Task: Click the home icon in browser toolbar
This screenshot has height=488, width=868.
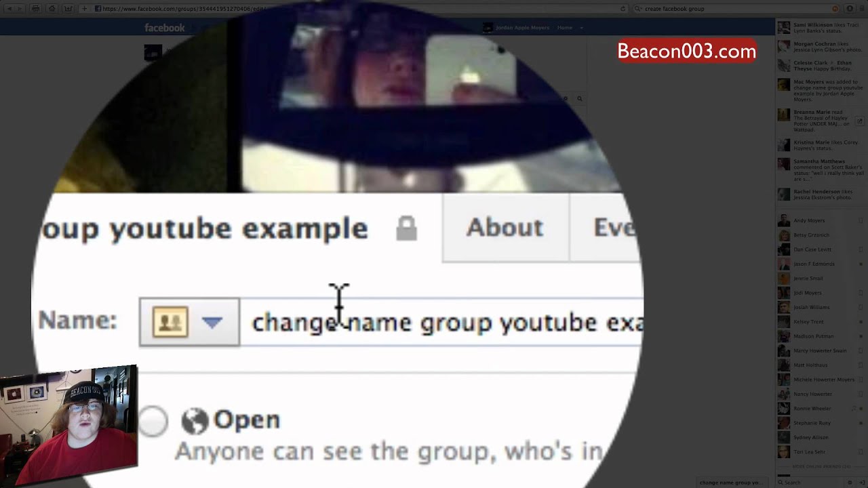Action: point(52,9)
